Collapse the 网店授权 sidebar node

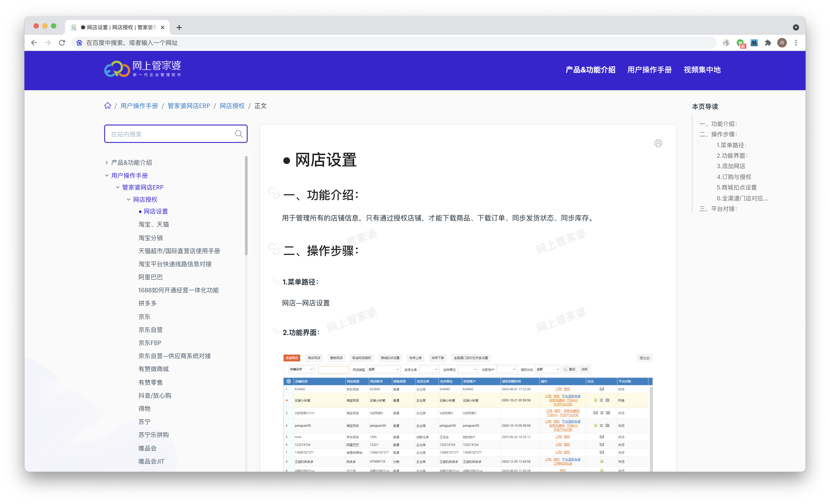click(x=128, y=199)
